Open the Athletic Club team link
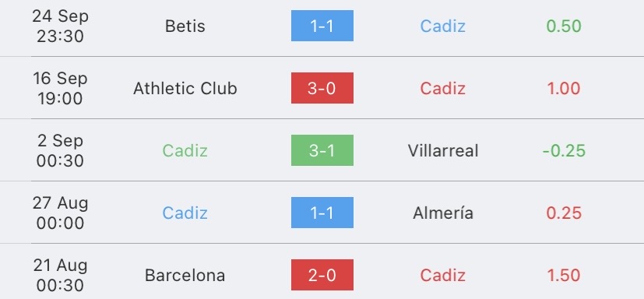The height and width of the screenshot is (299, 644). [x=185, y=88]
